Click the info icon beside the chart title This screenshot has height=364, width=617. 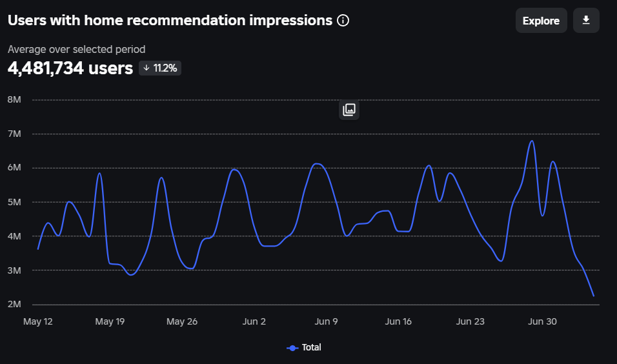tap(343, 21)
